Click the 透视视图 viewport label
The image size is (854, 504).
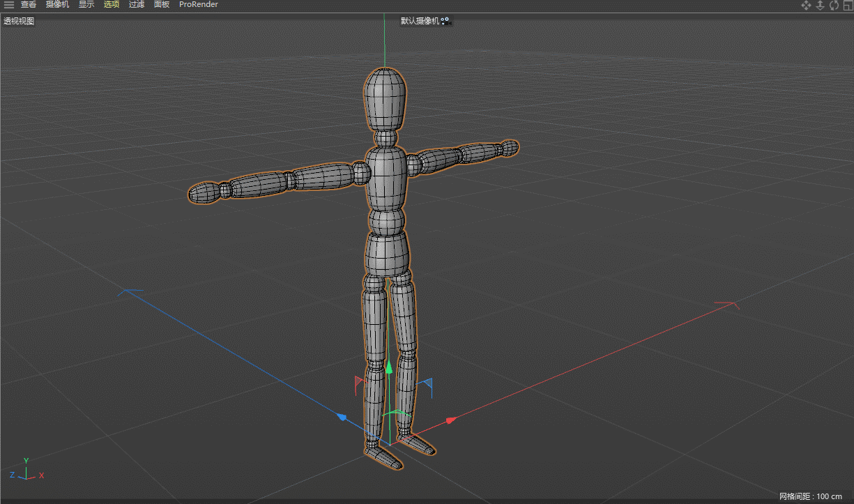coord(19,21)
